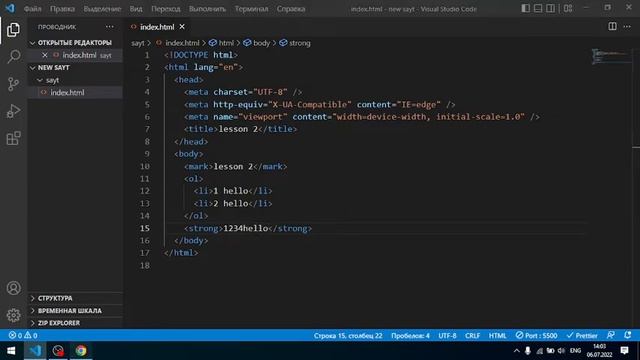The height and width of the screenshot is (360, 640).
Task: Switch to the index.html editor tab
Action: pyautogui.click(x=157, y=27)
